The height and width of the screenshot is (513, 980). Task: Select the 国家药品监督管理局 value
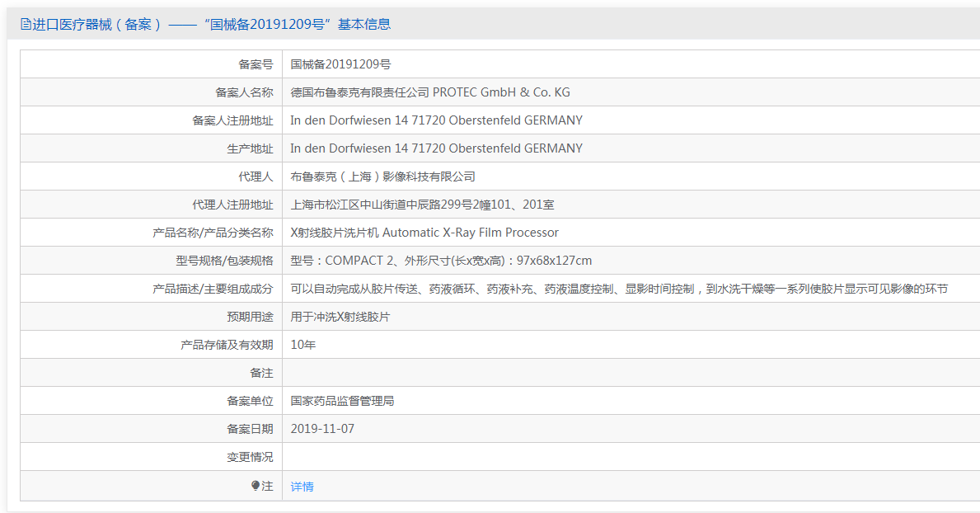point(342,400)
